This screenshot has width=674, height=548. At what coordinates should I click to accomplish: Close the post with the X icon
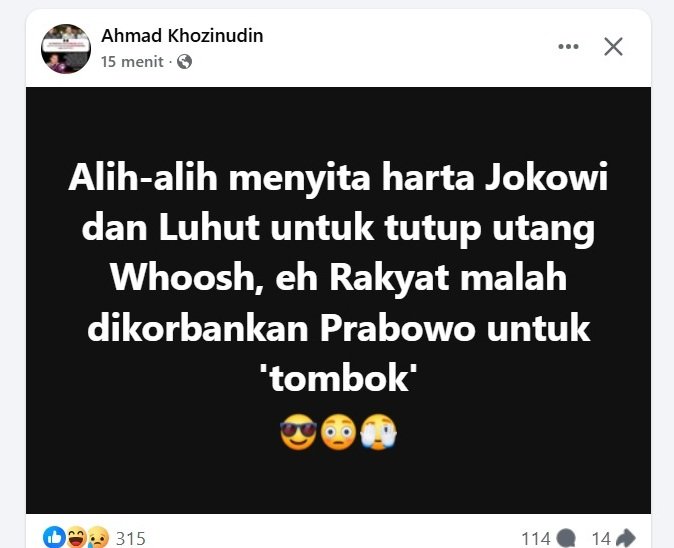click(x=613, y=46)
